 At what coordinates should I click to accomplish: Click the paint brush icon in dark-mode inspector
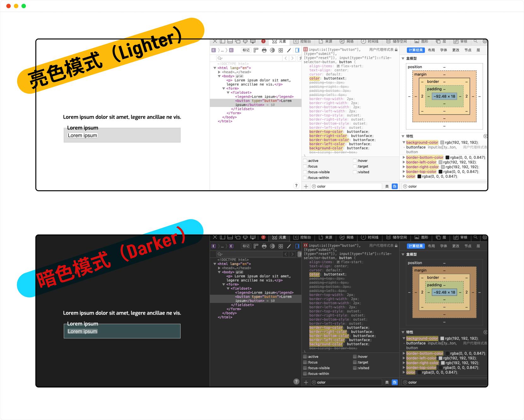click(289, 246)
